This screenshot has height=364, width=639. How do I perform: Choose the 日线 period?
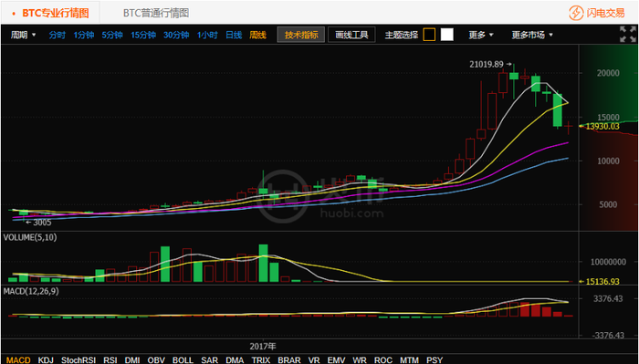pyautogui.click(x=234, y=35)
